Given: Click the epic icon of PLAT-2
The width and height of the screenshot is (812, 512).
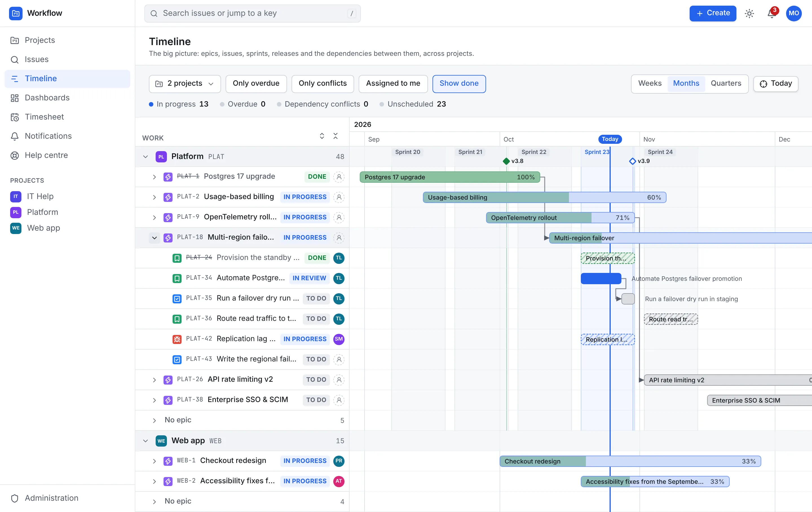Looking at the screenshot, I should 168,197.
